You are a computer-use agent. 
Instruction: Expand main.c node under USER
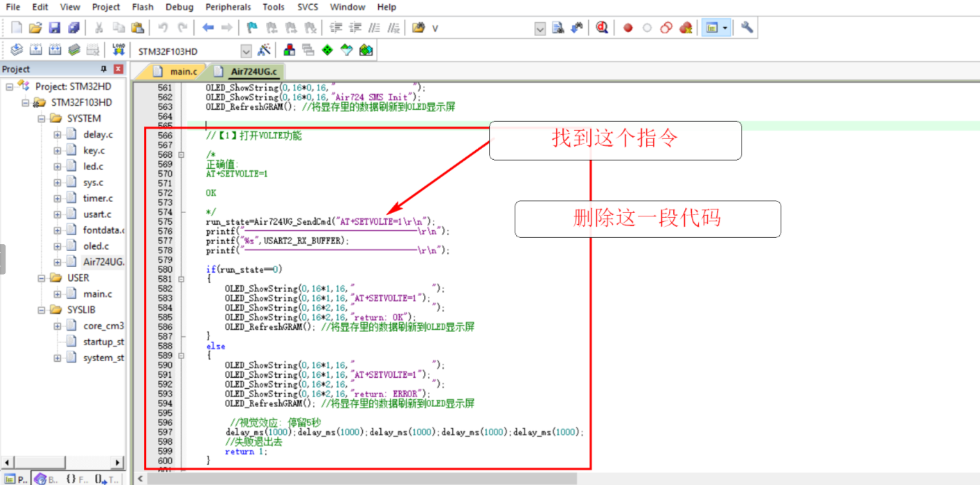tap(57, 293)
